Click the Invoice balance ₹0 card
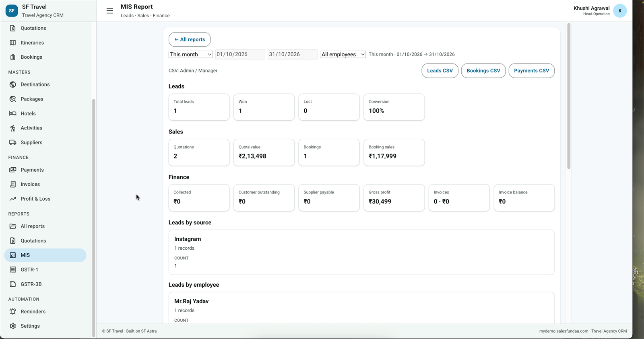 click(x=524, y=197)
